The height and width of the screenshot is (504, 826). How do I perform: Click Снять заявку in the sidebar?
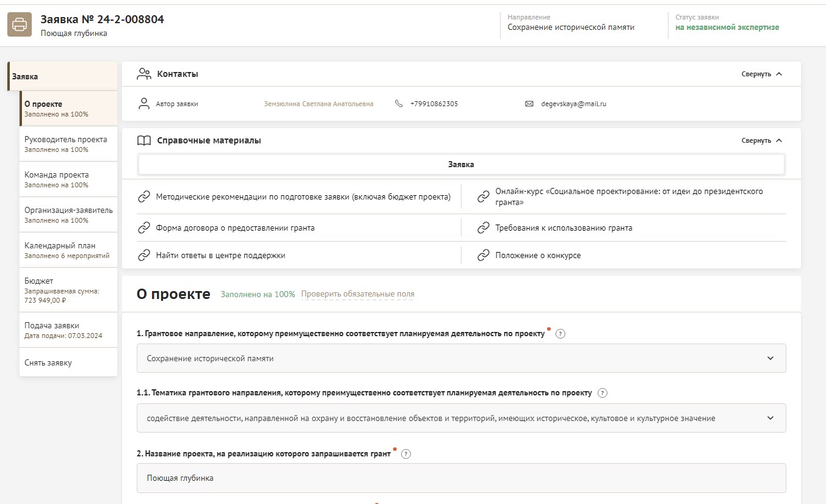[x=68, y=362]
